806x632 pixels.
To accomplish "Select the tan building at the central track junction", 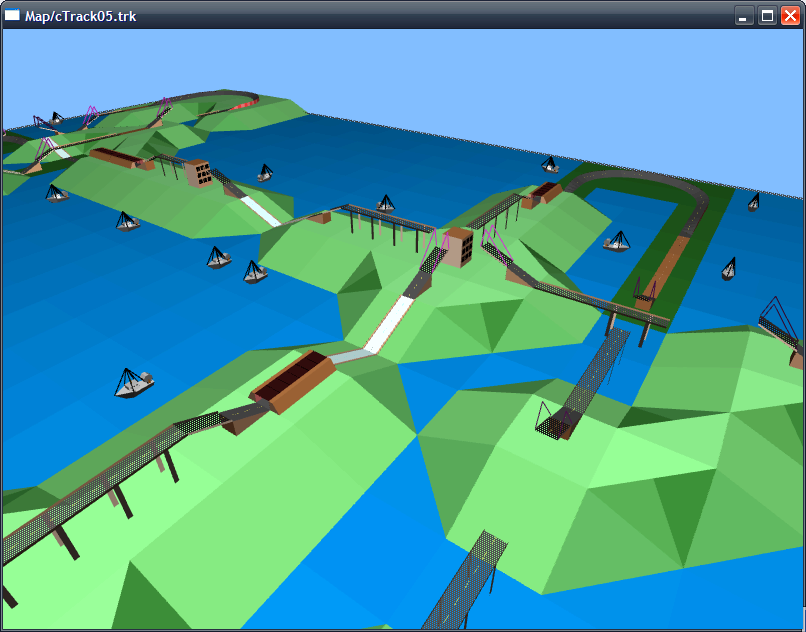I will pyautogui.click(x=459, y=247).
